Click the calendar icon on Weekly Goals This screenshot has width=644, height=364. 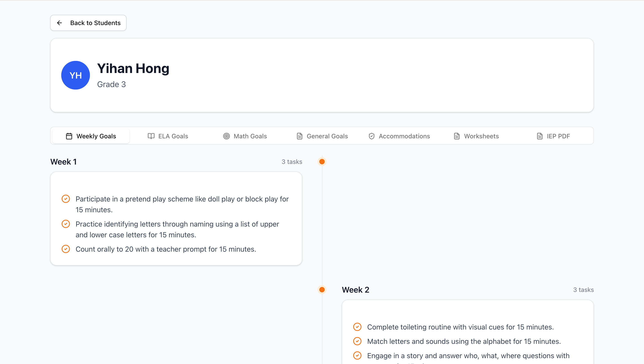coord(69,136)
